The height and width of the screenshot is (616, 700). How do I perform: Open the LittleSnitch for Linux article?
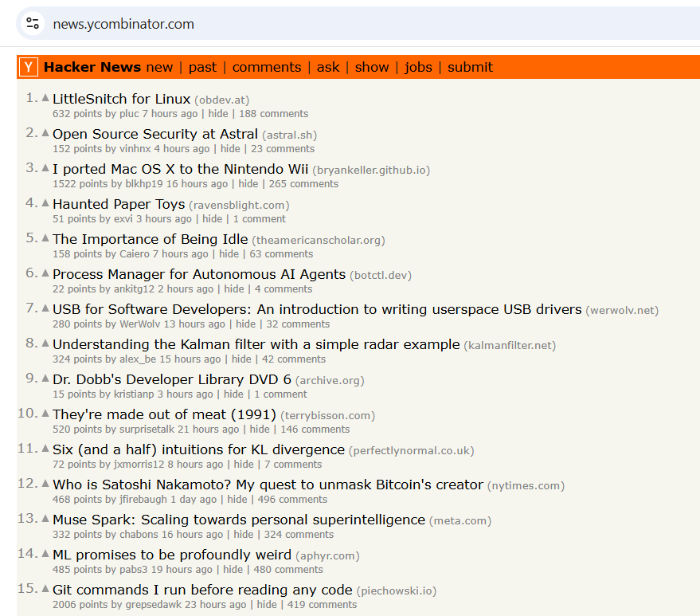tap(121, 99)
